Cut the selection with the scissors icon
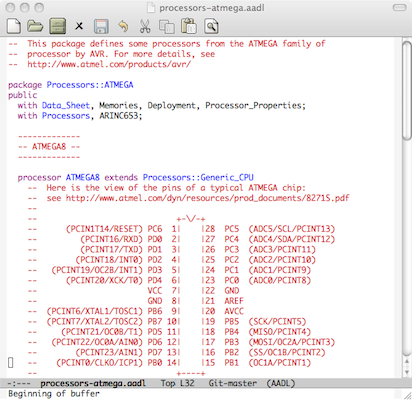Image resolution: width=412 pixels, height=400 pixels. 145,26
